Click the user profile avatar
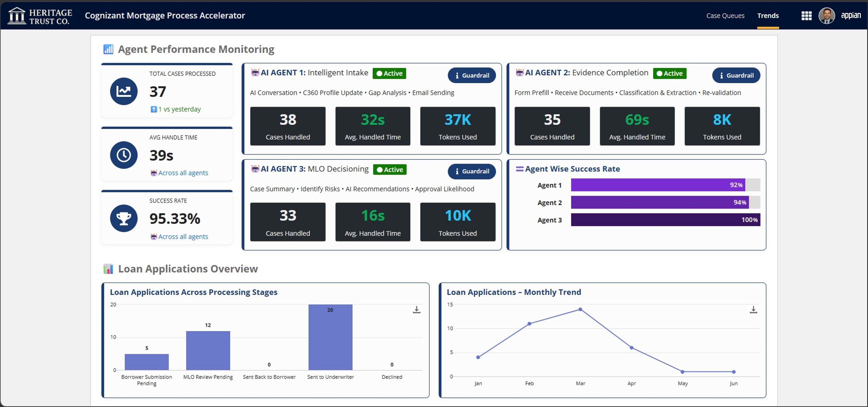Image resolution: width=868 pixels, height=407 pixels. pos(827,16)
